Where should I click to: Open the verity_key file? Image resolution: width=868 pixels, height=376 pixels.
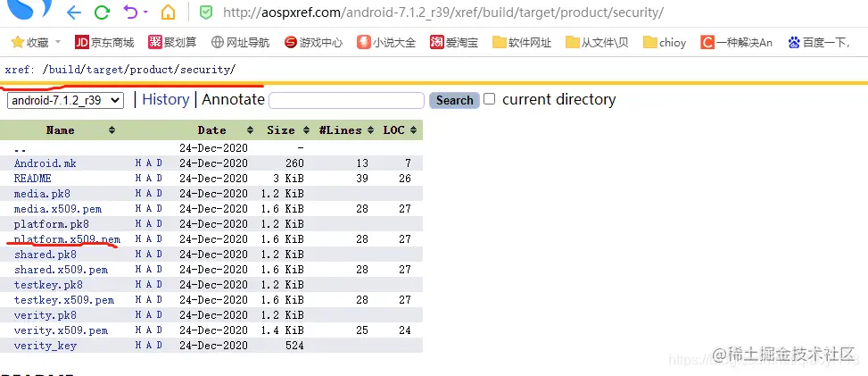(x=45, y=346)
